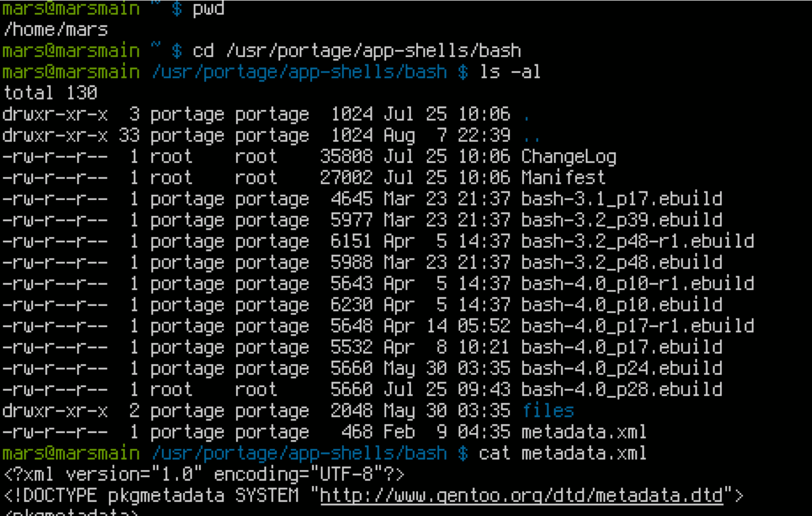This screenshot has width=812, height=516.
Task: Click the "cd /usr/portage/app-shells/bash" command
Action: tap(357, 51)
